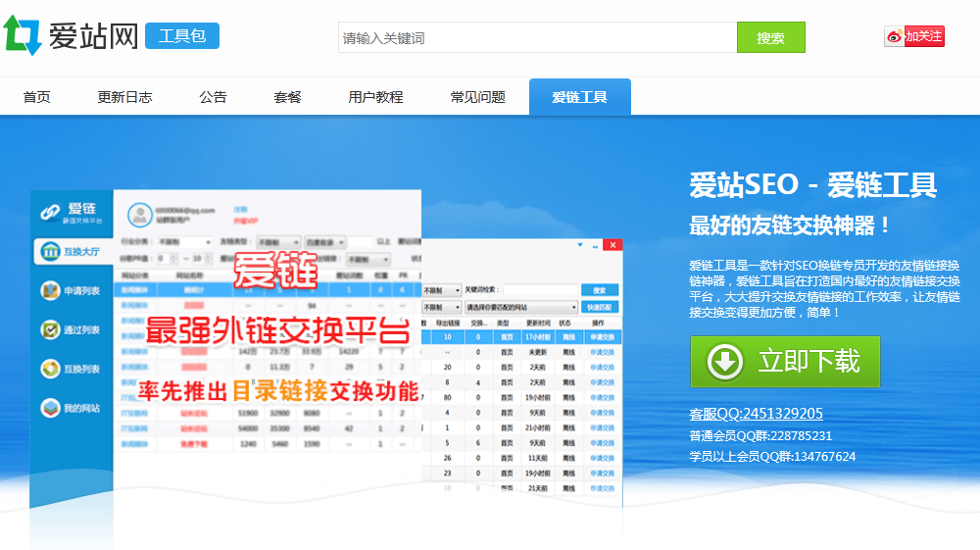Open the 客服QQ:2451329205 link
This screenshot has height=550, width=980.
pyautogui.click(x=757, y=414)
